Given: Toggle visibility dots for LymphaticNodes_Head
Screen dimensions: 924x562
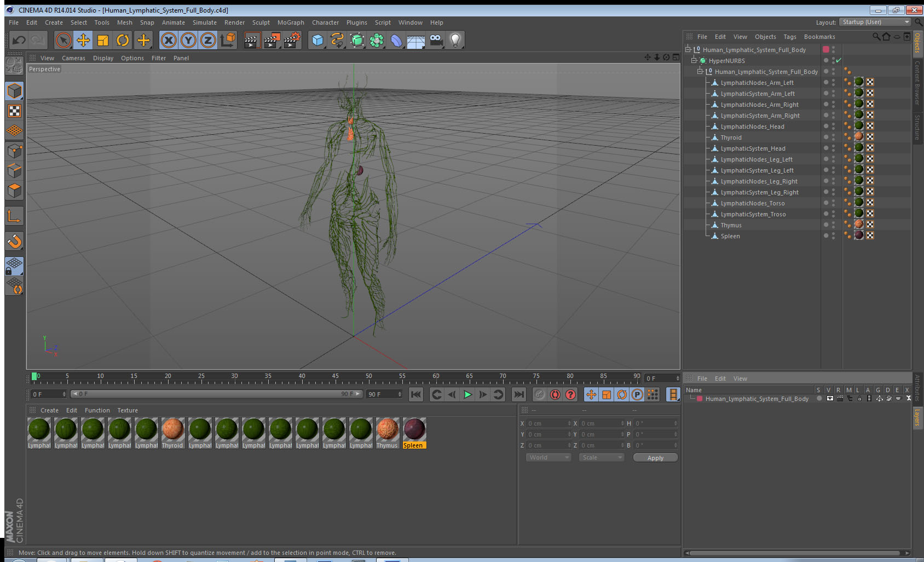Looking at the screenshot, I should click(833, 127).
